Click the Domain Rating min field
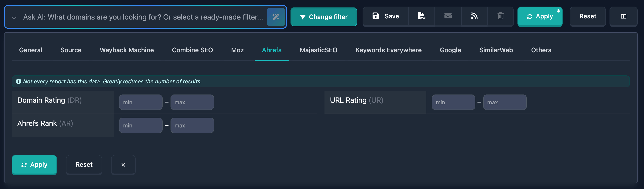 [x=141, y=102]
